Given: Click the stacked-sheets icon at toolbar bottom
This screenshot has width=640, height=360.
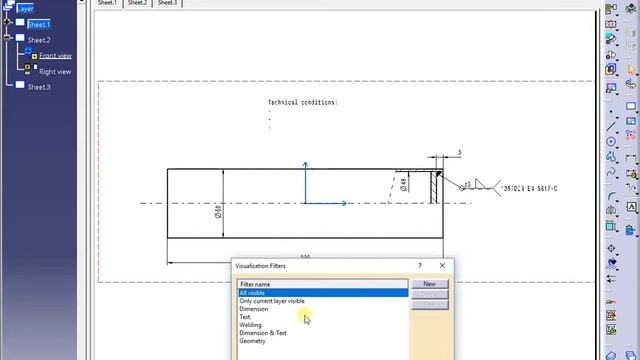Looking at the screenshot, I should click(631, 355).
